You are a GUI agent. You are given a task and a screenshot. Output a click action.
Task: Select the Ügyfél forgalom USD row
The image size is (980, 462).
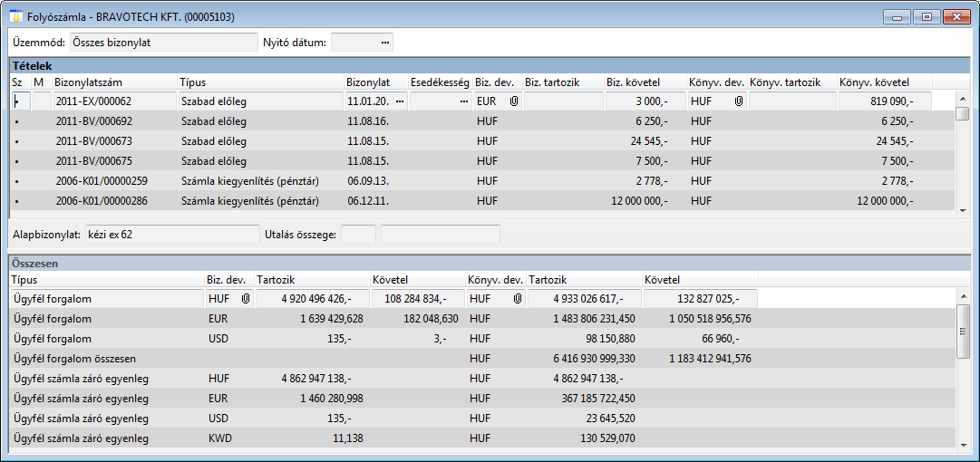point(482,339)
